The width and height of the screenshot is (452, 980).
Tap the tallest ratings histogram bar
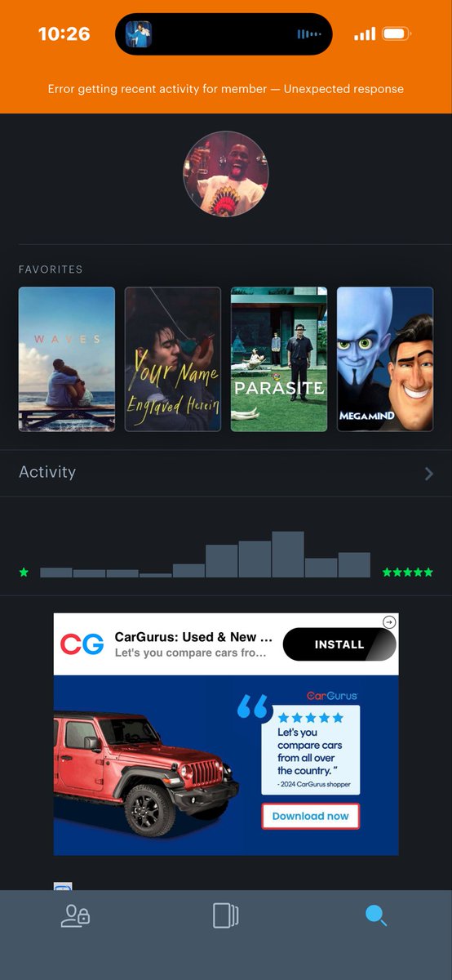click(x=288, y=555)
